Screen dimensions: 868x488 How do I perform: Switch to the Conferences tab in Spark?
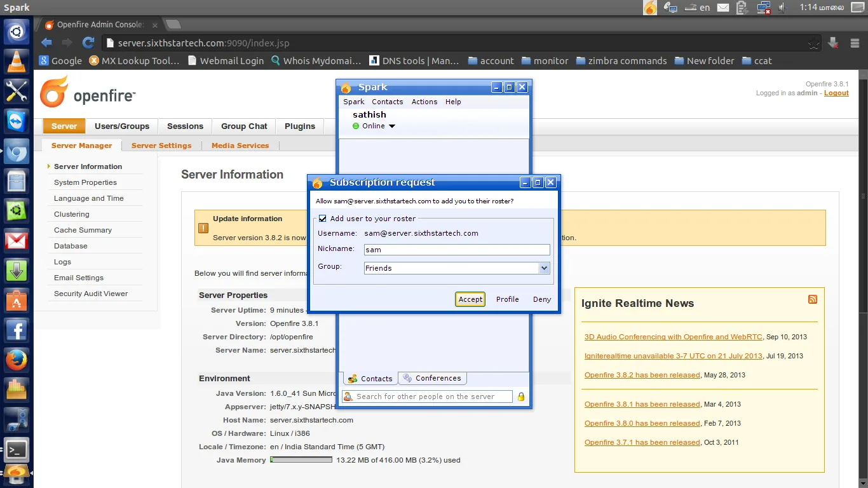[432, 378]
